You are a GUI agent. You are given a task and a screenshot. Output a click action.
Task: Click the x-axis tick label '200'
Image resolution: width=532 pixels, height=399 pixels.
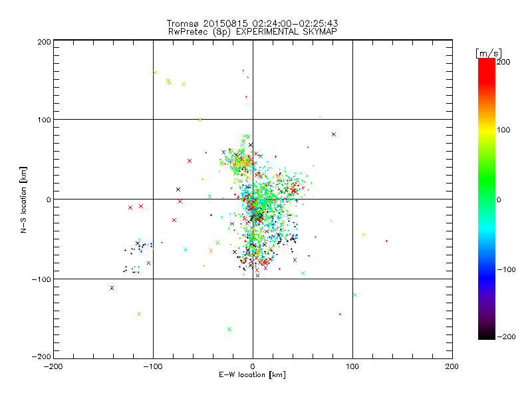click(452, 366)
